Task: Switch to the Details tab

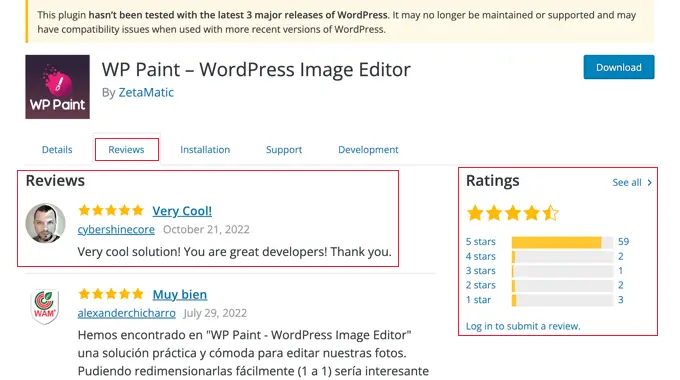Action: (57, 150)
